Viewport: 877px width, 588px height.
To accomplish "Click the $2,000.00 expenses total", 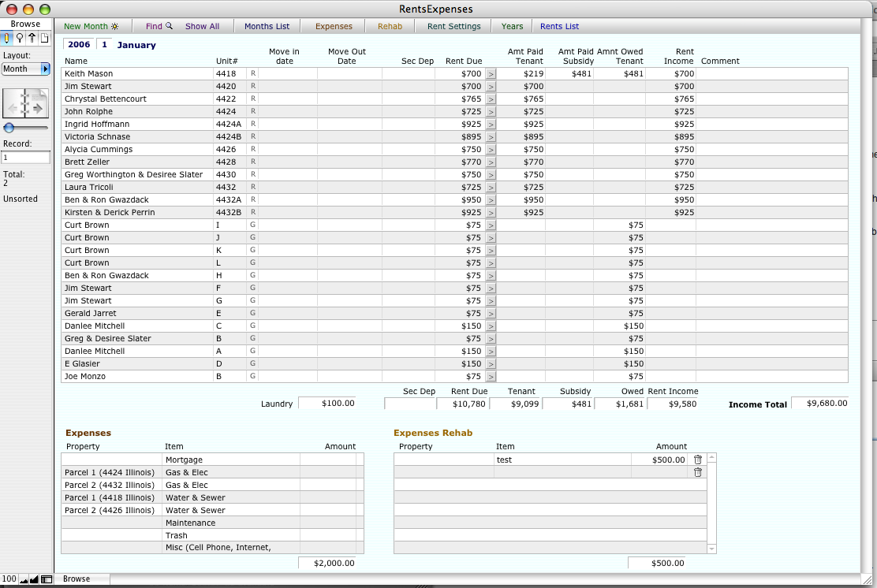I will click(x=328, y=563).
